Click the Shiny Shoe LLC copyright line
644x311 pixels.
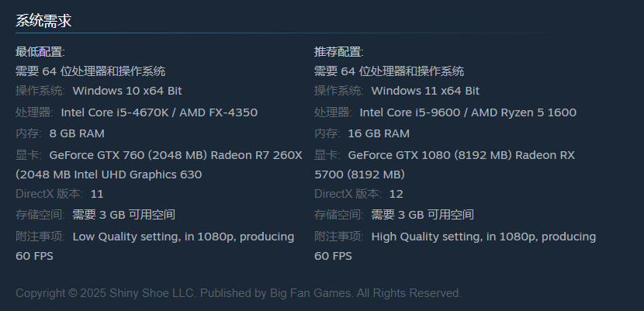pos(238,293)
